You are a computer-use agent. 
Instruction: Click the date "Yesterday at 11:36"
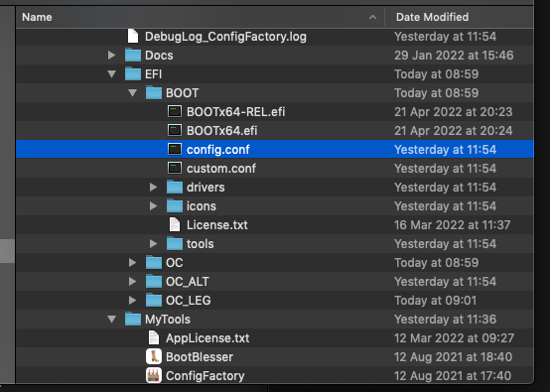click(445, 320)
